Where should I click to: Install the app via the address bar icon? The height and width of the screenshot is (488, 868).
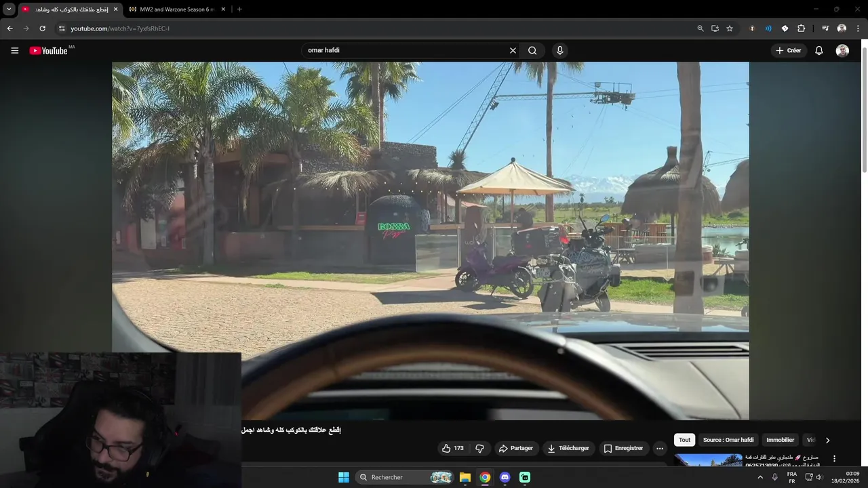(x=715, y=28)
